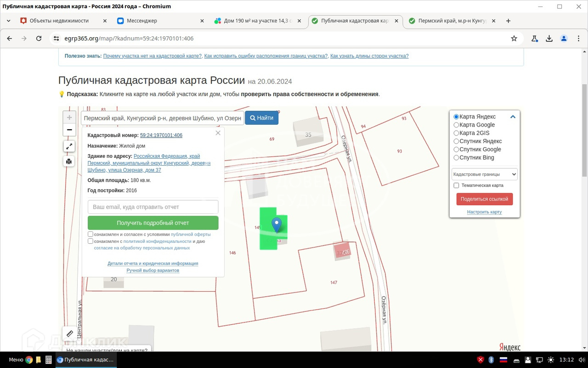Open the ruler measurement tool
Viewport: 588px width, 368px height.
(70, 333)
